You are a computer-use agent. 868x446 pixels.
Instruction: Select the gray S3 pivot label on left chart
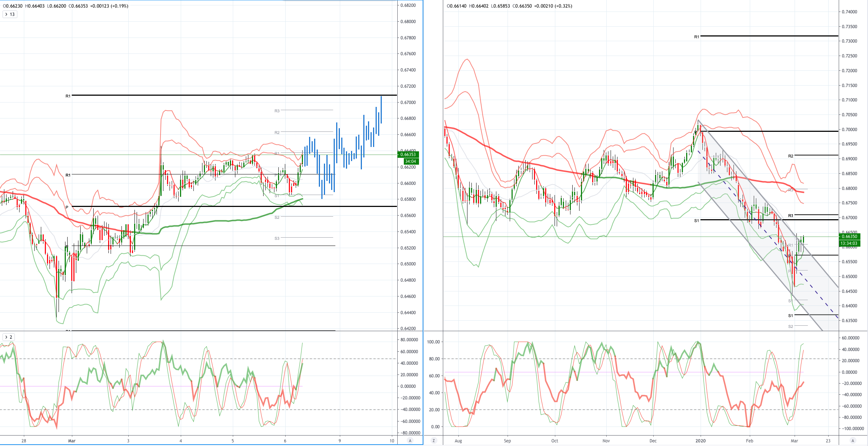tap(277, 238)
